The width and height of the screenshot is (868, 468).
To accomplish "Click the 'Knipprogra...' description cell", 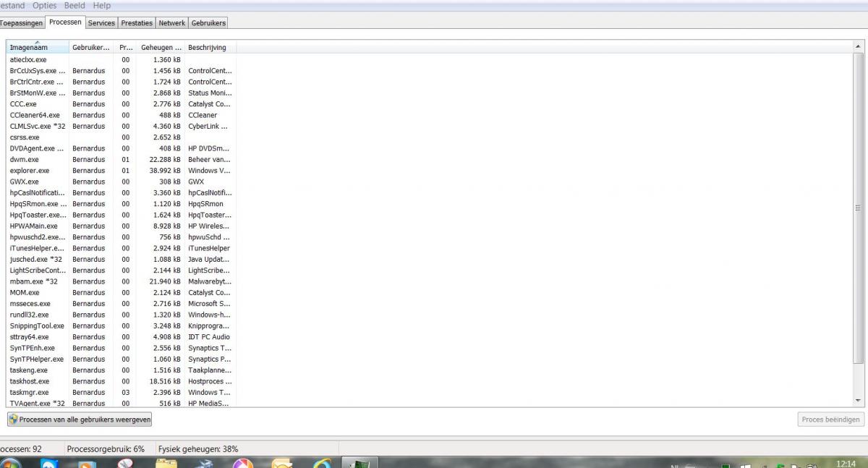I will [x=209, y=326].
